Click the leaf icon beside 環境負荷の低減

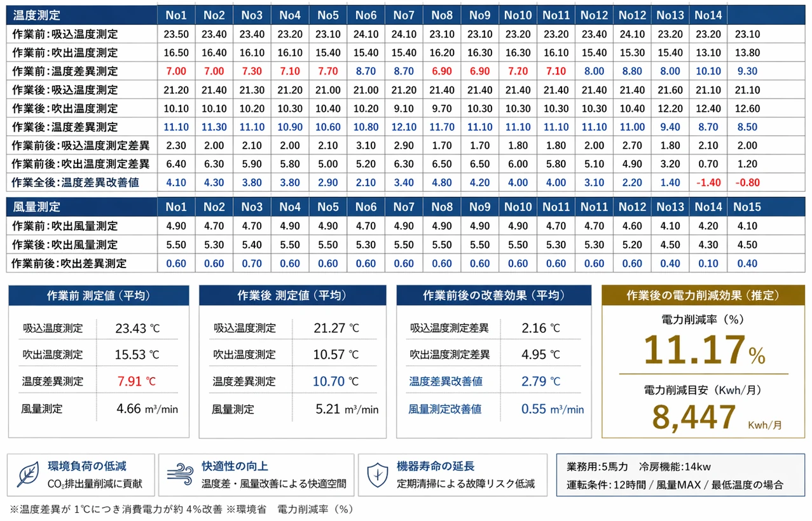click(x=27, y=475)
